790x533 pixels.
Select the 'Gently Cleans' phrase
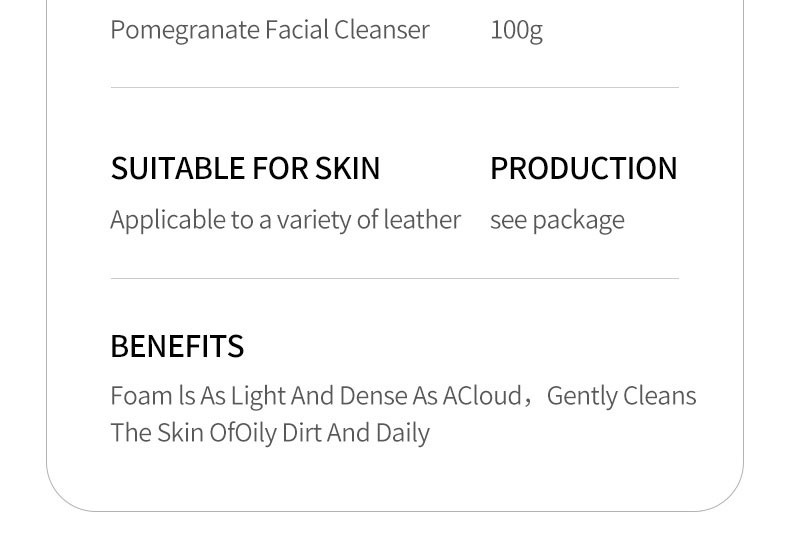tap(621, 396)
